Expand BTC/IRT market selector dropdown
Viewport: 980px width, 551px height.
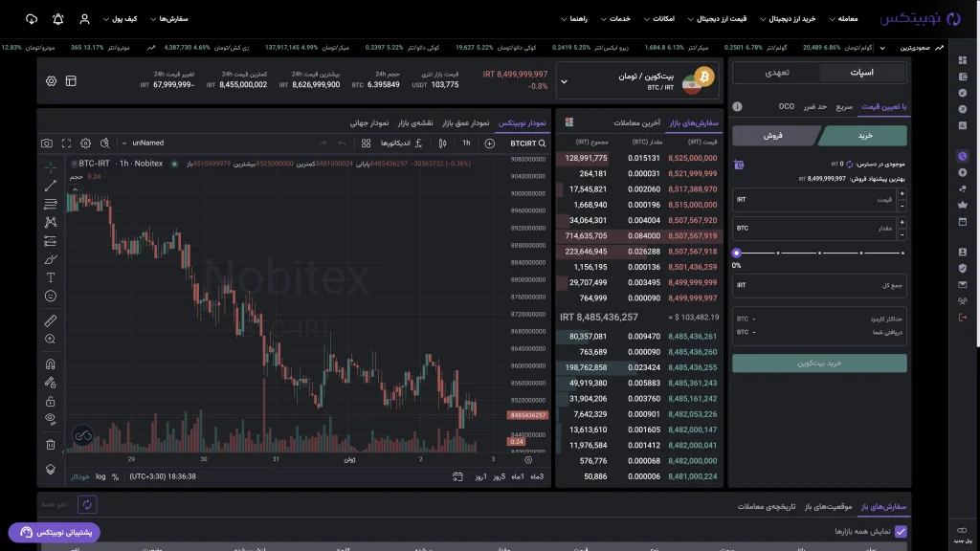click(564, 82)
